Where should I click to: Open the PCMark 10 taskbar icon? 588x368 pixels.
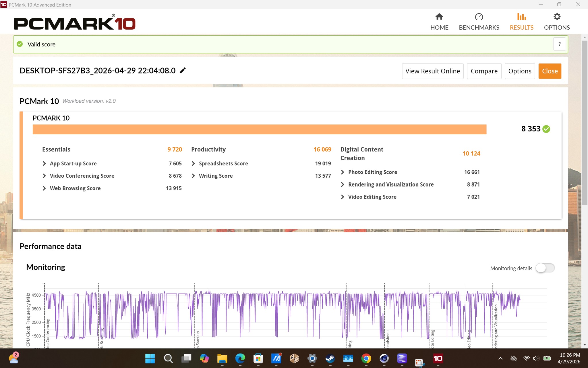click(438, 358)
